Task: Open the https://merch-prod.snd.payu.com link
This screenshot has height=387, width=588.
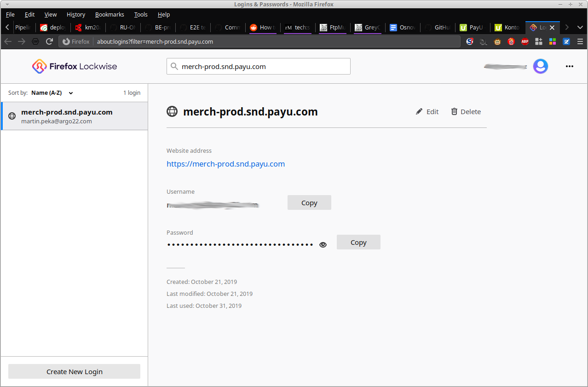Action: (x=225, y=164)
